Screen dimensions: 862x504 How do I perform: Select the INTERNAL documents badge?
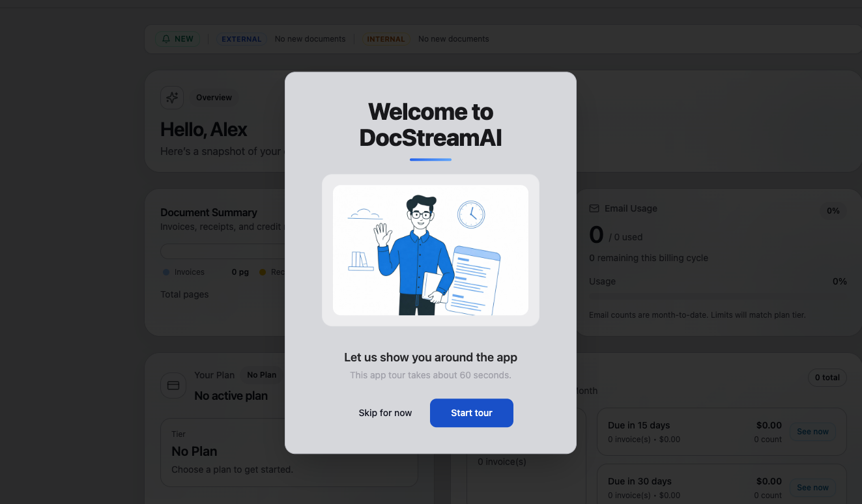tap(386, 39)
